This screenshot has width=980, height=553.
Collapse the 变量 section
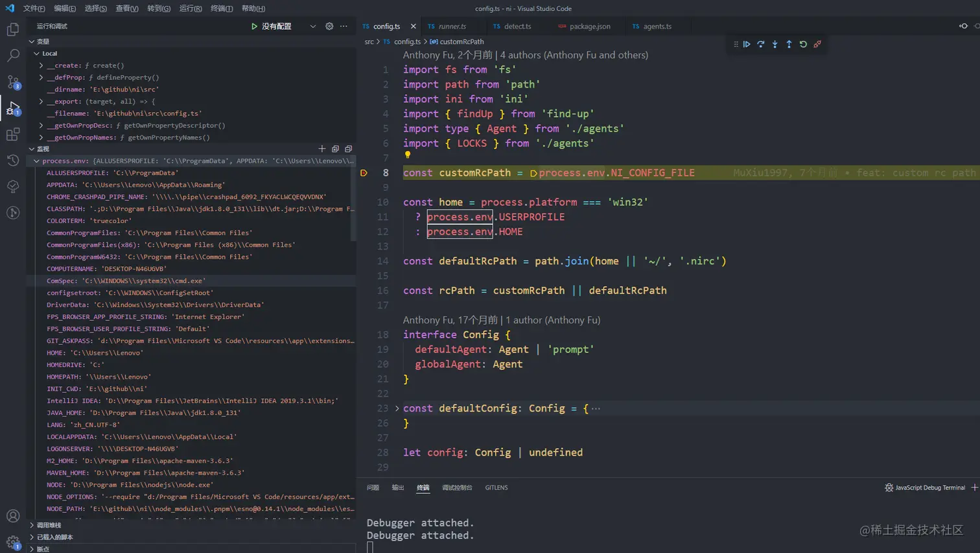pos(32,41)
